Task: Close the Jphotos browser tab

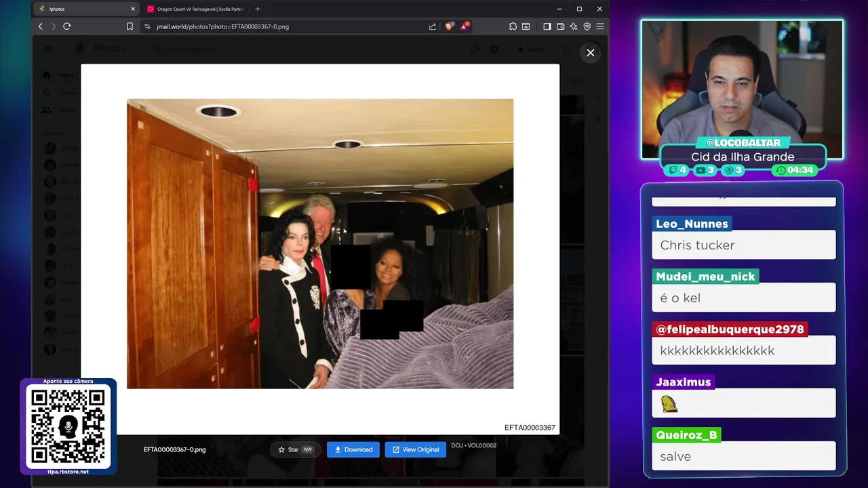Action: (133, 9)
